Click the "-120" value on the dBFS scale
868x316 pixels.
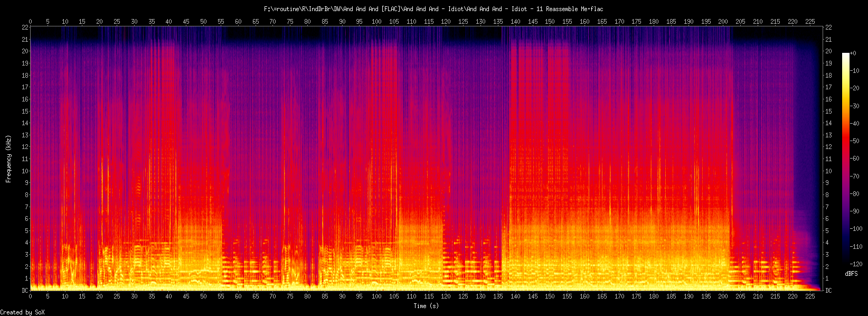(856, 264)
